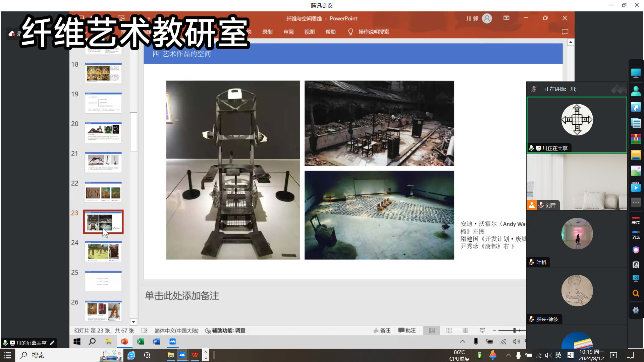644x362 pixels.
Task: Toggle the 英 input language indicator
Action: 558,355
